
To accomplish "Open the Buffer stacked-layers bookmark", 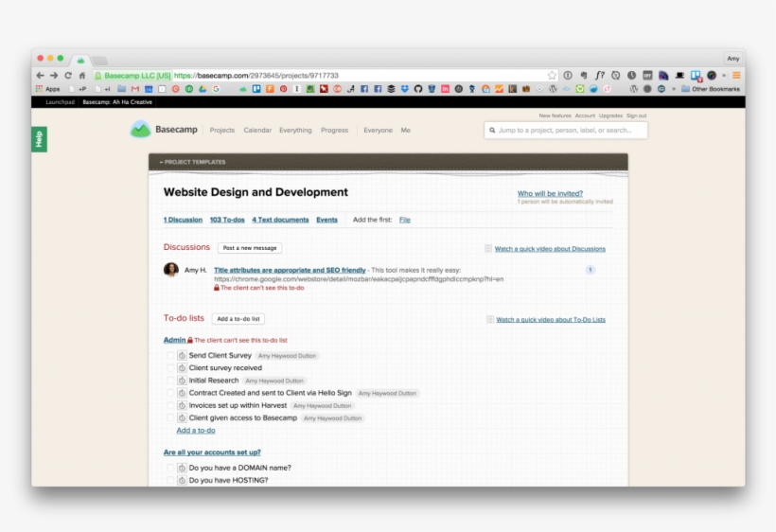I will pyautogui.click(x=391, y=89).
